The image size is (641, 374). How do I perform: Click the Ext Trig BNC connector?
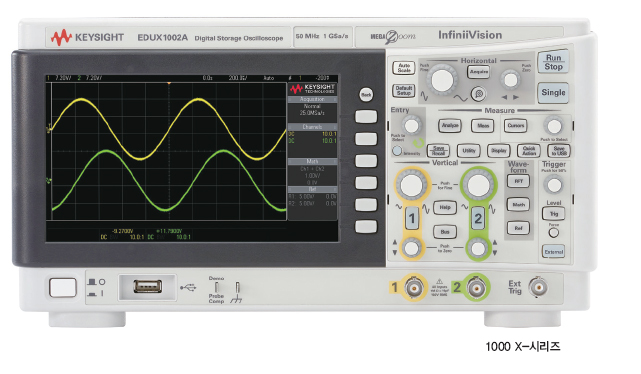coord(538,287)
